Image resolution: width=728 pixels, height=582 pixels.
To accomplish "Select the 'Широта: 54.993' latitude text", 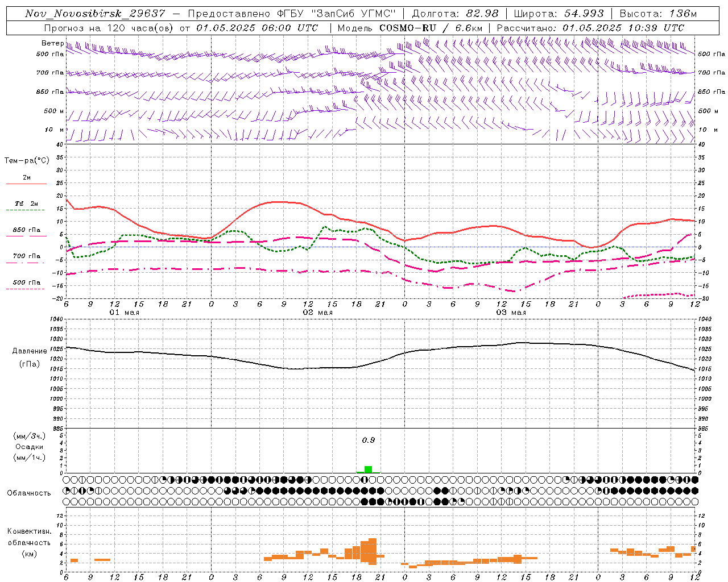I will pyautogui.click(x=559, y=14).
